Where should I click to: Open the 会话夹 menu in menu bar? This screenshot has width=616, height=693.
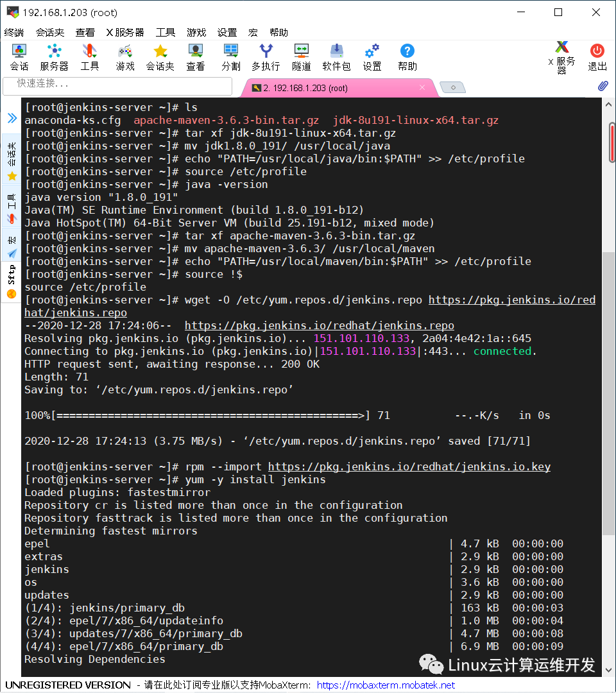pos(50,32)
